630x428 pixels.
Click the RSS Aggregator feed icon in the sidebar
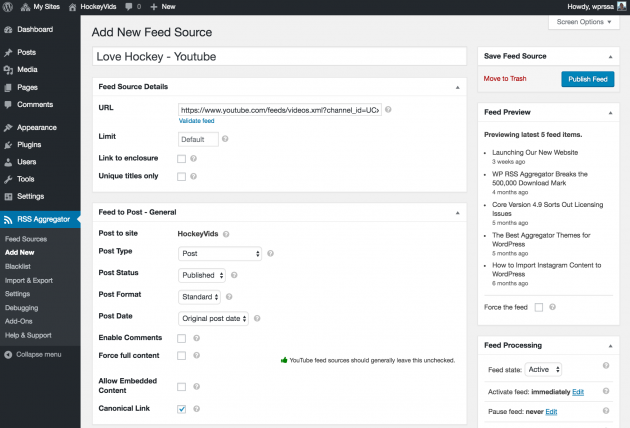point(8,220)
